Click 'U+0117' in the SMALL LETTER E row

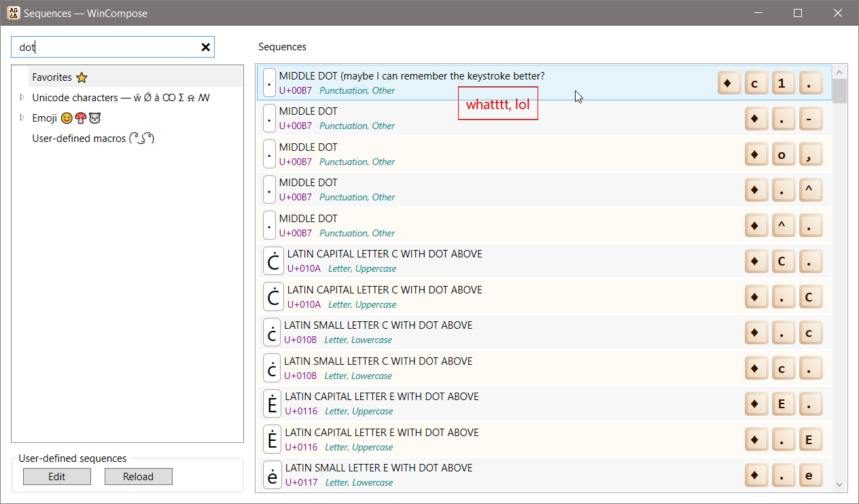coord(301,482)
